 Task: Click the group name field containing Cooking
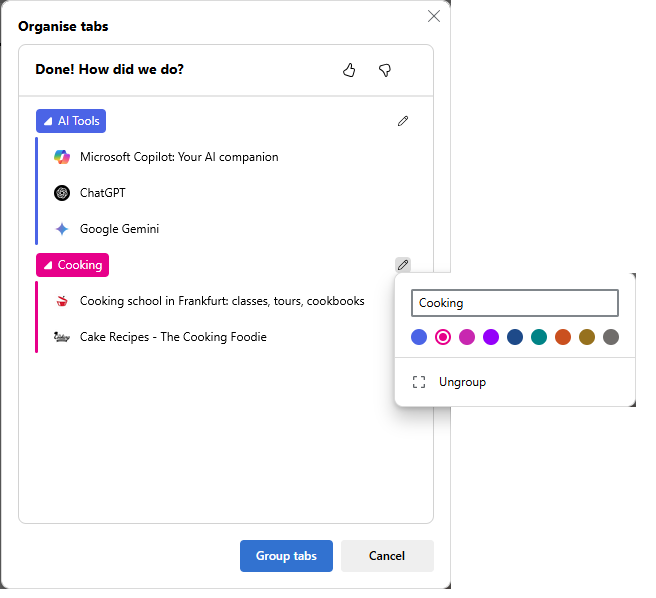tap(515, 303)
